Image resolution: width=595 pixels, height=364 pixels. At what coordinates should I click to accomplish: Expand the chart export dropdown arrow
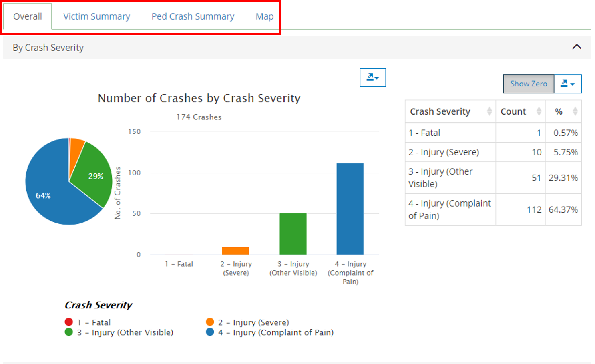377,78
